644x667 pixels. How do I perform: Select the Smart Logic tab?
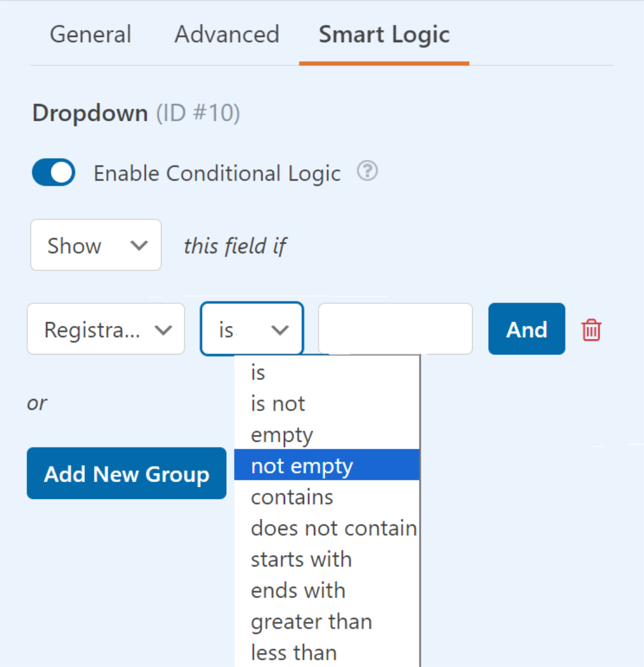pos(384,35)
